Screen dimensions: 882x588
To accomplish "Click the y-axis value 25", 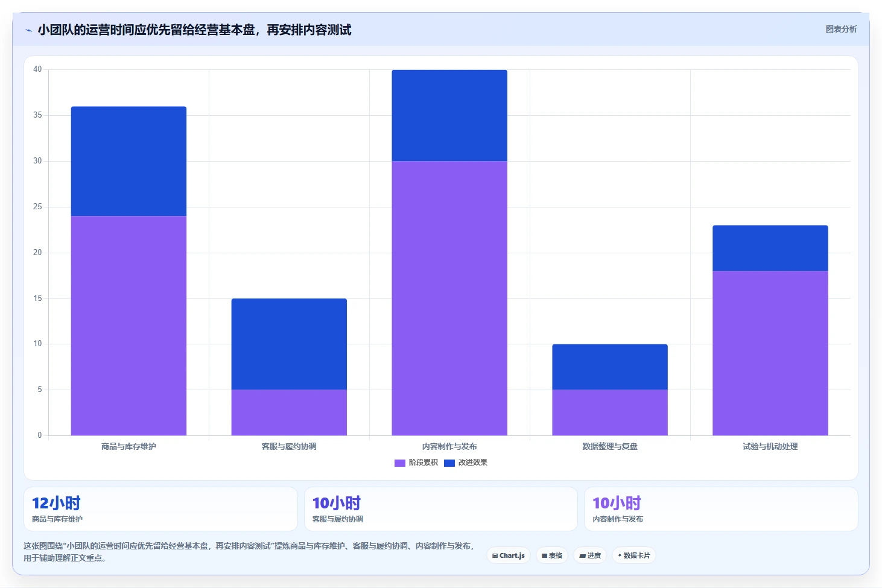I will (x=37, y=207).
